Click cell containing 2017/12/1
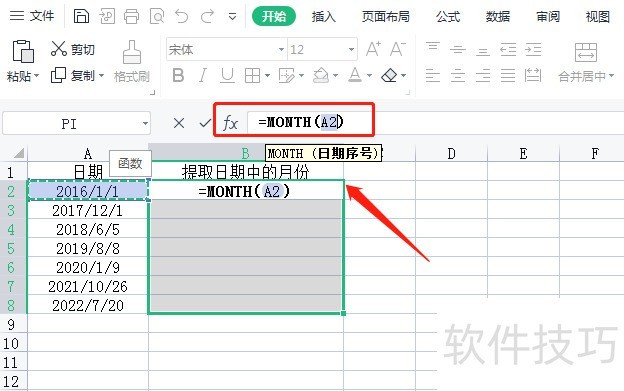Screen dimensions: 624x391 click(88, 210)
